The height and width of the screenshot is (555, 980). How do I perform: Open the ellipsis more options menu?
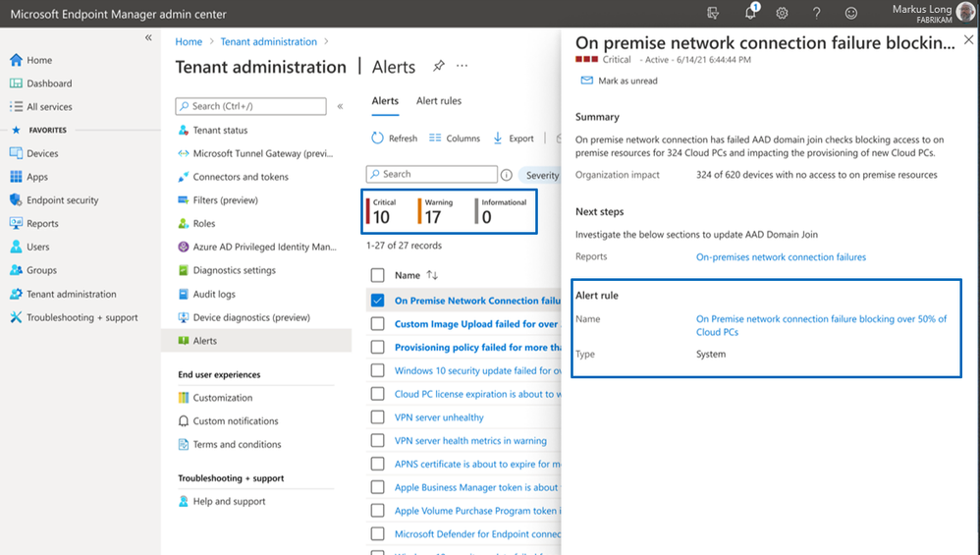(x=462, y=66)
